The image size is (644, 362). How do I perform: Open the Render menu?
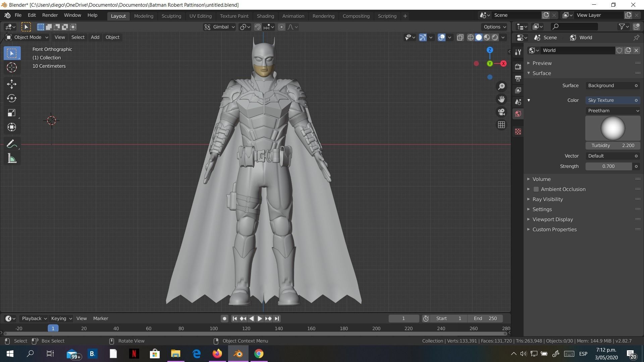pyautogui.click(x=50, y=15)
